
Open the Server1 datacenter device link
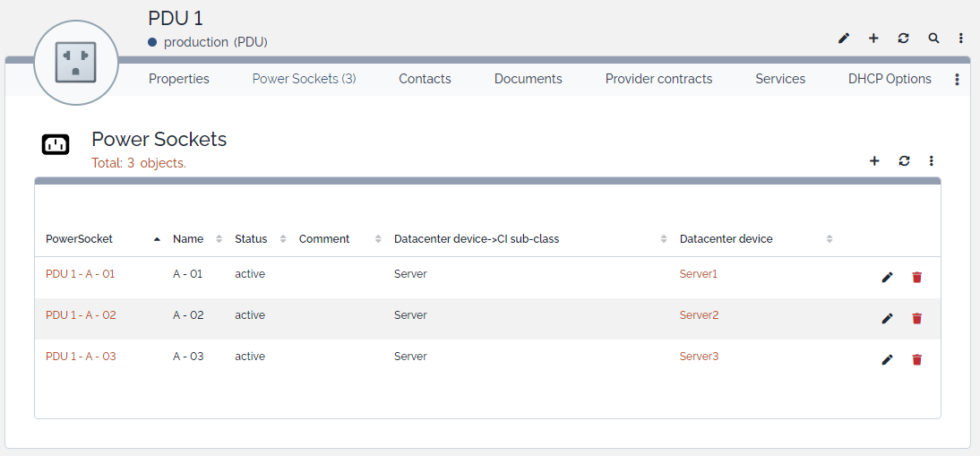pyautogui.click(x=699, y=274)
